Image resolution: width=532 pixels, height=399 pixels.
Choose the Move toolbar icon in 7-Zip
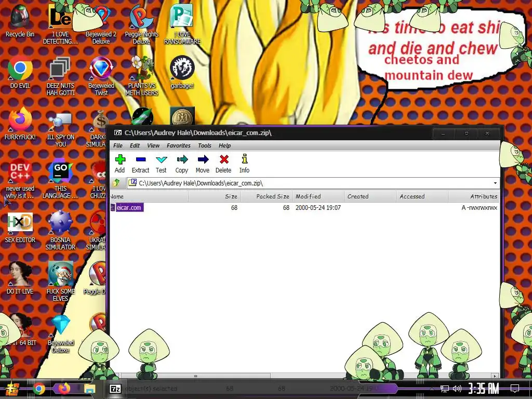coord(203,164)
